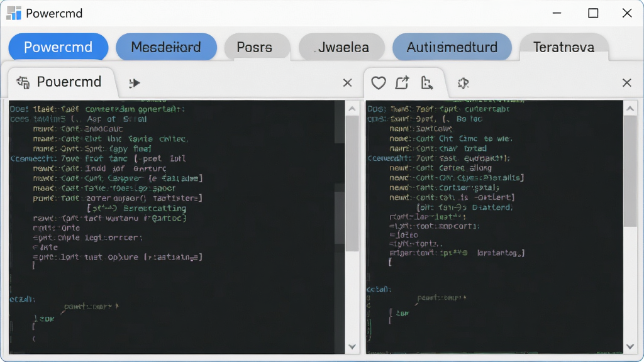Switch to the Autiismedturd tab
This screenshot has width=644, height=362.
pos(452,47)
